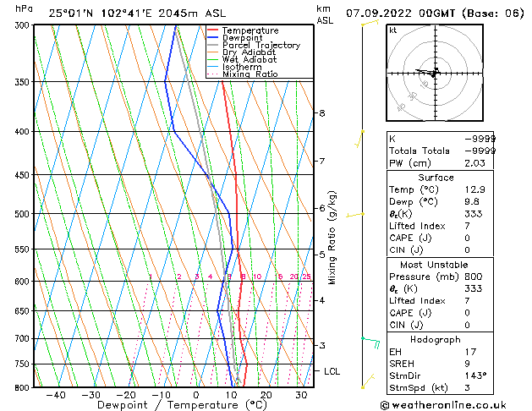Click the -40 temperature axis label
The height and width of the screenshot is (411, 532).
55,395
